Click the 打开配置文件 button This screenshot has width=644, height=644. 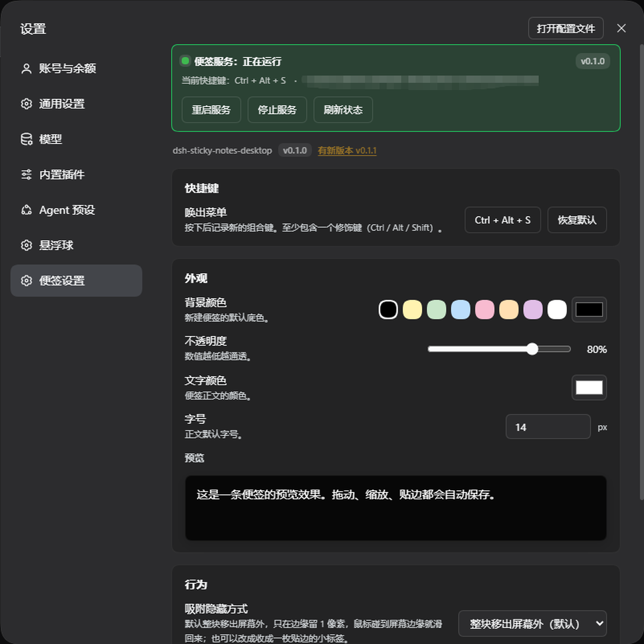(566, 28)
